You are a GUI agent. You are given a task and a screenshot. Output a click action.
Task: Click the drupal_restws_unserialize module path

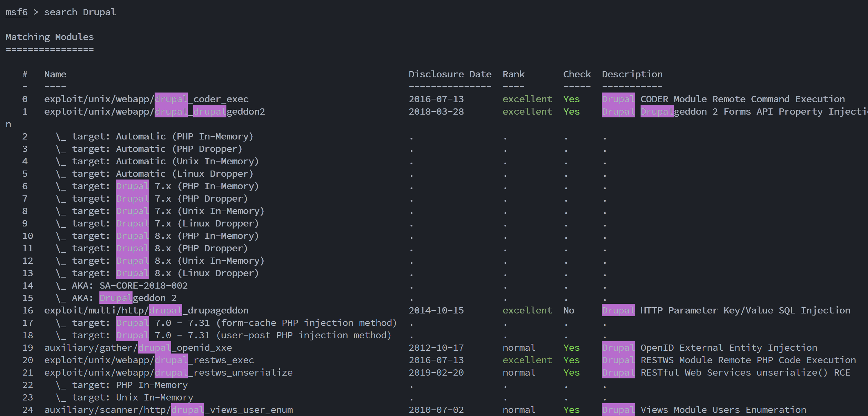[x=168, y=373]
